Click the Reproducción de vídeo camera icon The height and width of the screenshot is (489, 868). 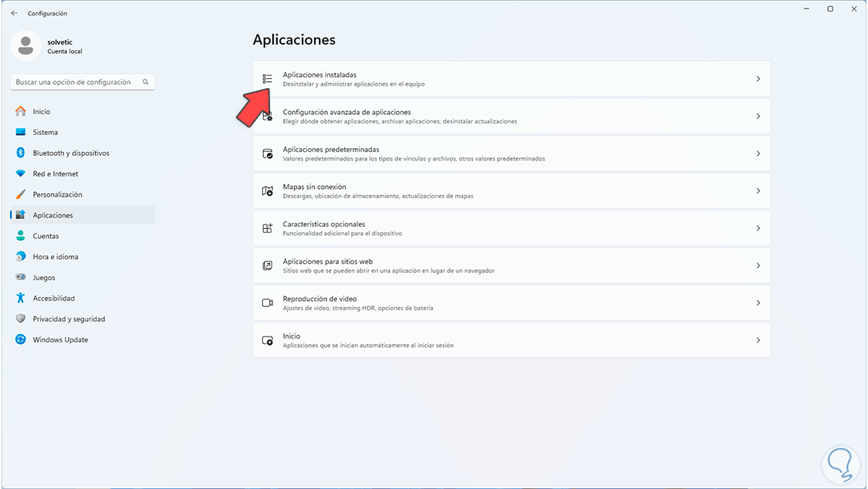[x=267, y=303]
